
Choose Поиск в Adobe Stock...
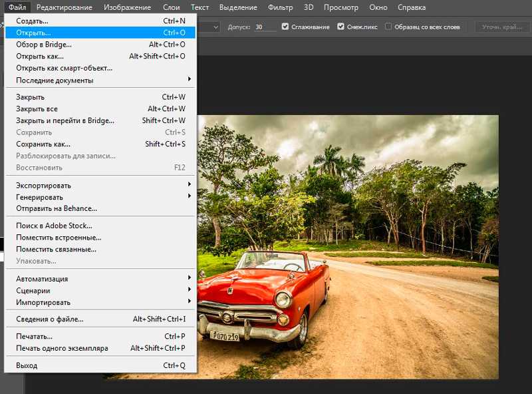pos(100,226)
